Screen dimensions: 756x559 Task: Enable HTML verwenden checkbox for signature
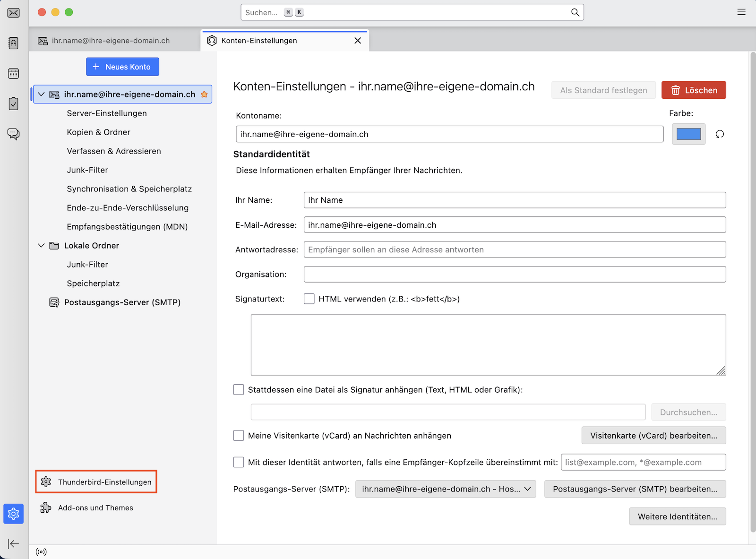coord(309,299)
